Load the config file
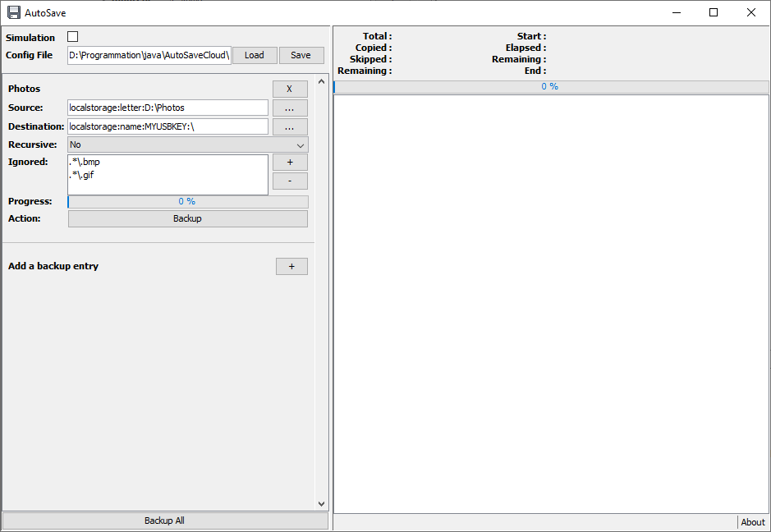Screen dimensions: 771x532 (x=255, y=55)
